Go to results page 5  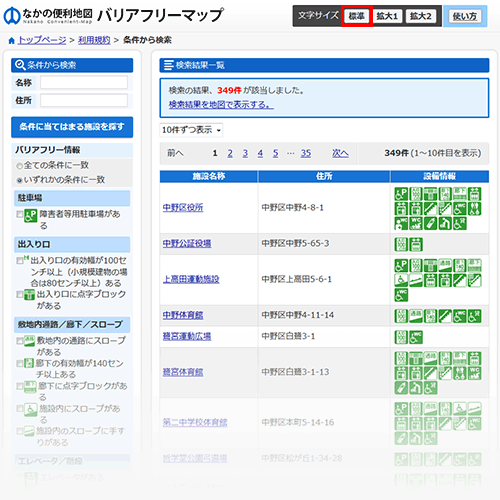pos(275,153)
